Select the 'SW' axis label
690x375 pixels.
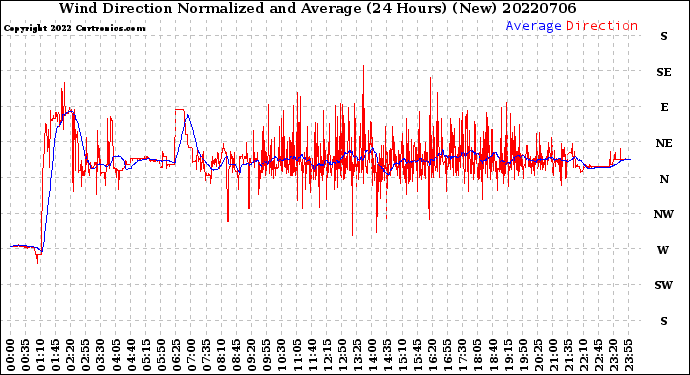(663, 285)
